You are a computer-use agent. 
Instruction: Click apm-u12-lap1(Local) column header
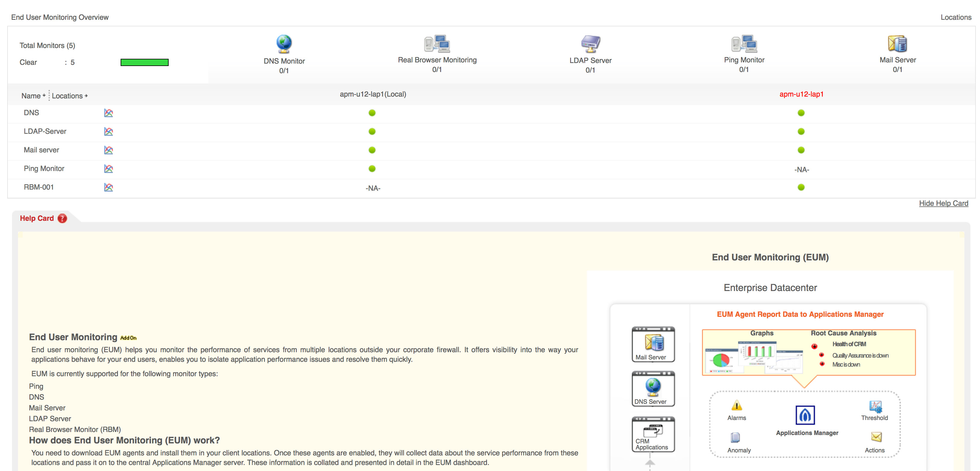pyautogui.click(x=373, y=94)
